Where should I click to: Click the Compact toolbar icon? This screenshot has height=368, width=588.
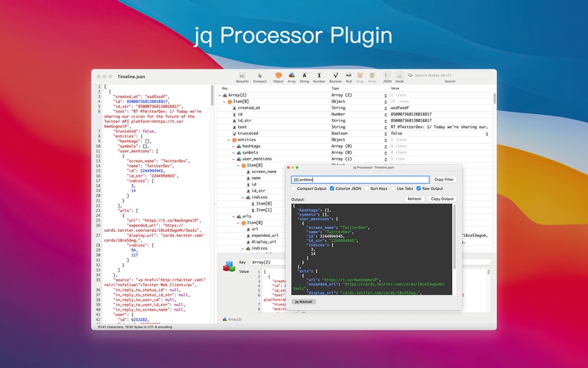coord(259,76)
